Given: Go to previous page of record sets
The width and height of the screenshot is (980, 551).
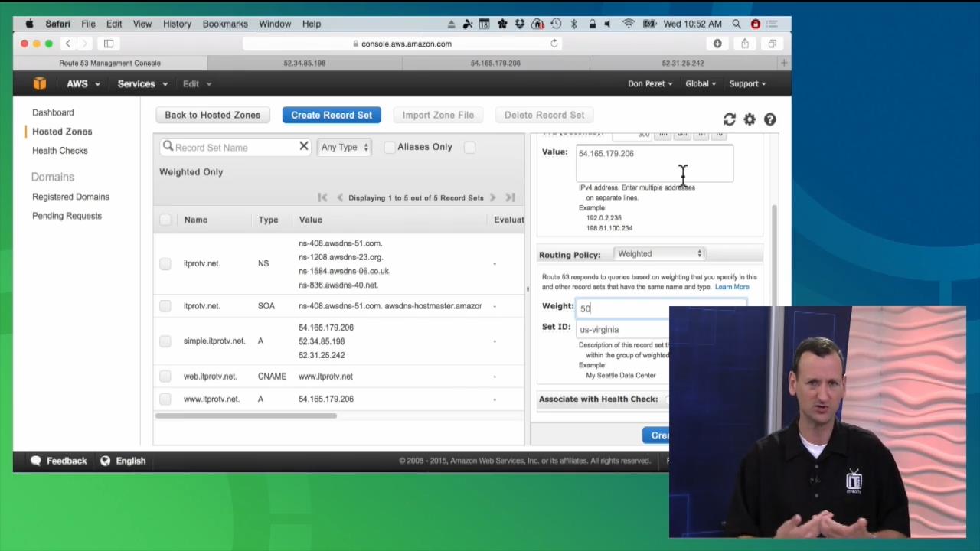Looking at the screenshot, I should click(x=340, y=197).
